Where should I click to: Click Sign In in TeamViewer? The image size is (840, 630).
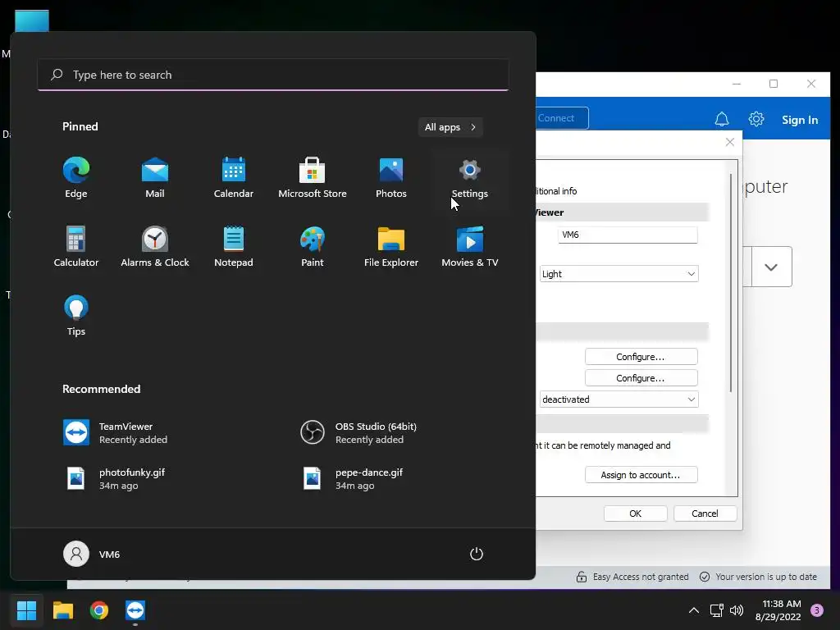[x=800, y=120]
